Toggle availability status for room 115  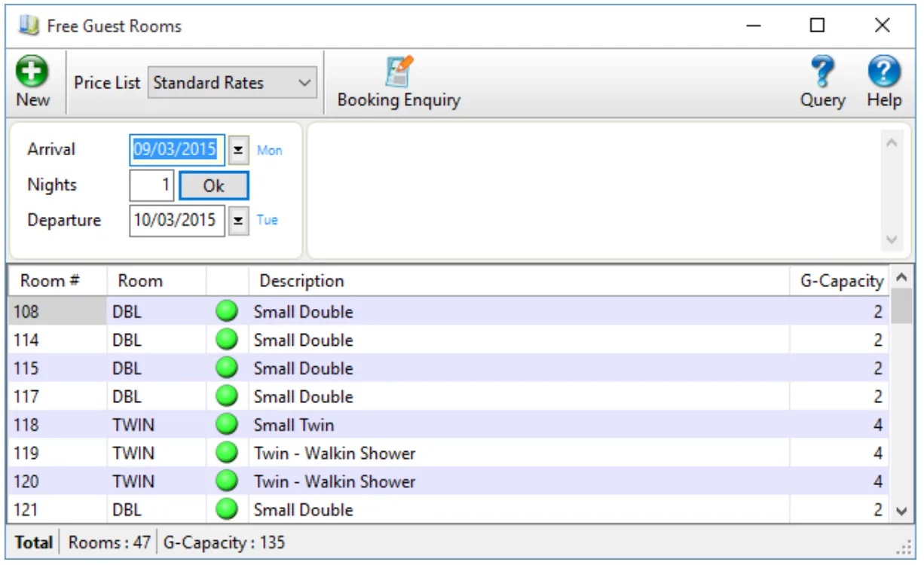(x=225, y=368)
